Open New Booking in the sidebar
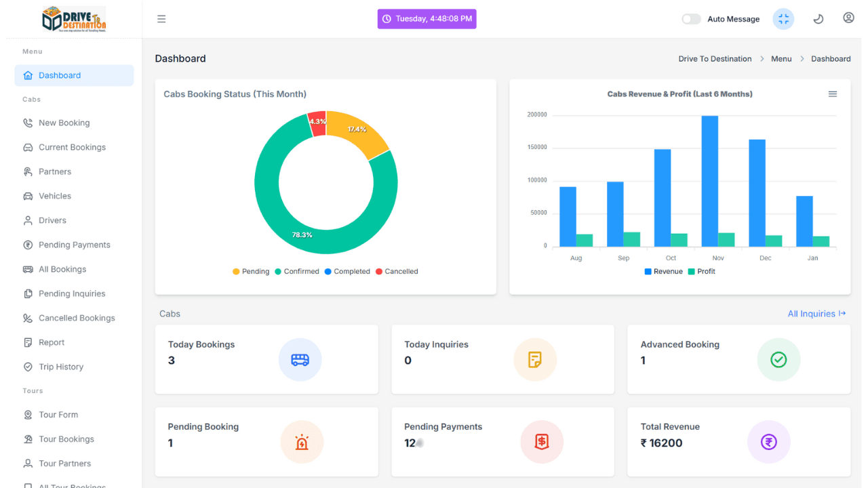 [64, 123]
